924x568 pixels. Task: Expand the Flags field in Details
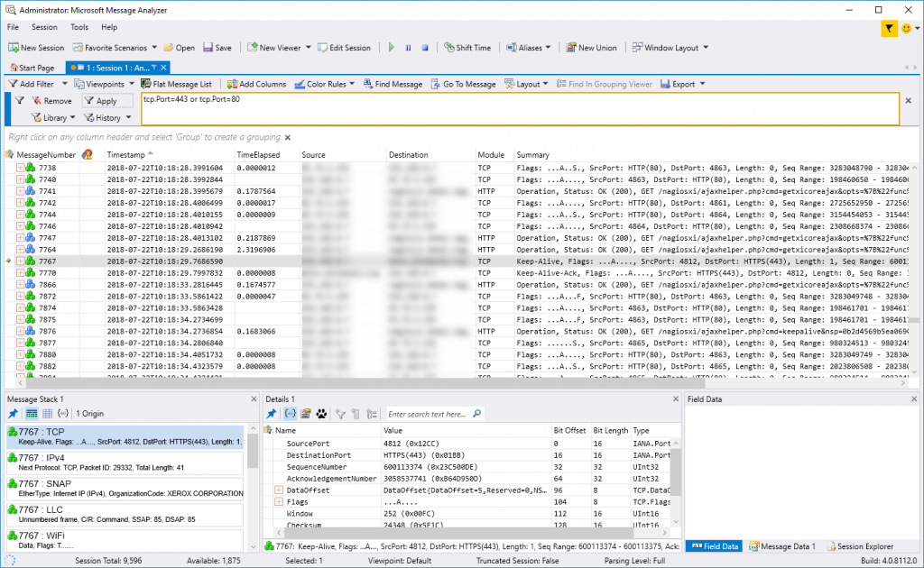279,502
